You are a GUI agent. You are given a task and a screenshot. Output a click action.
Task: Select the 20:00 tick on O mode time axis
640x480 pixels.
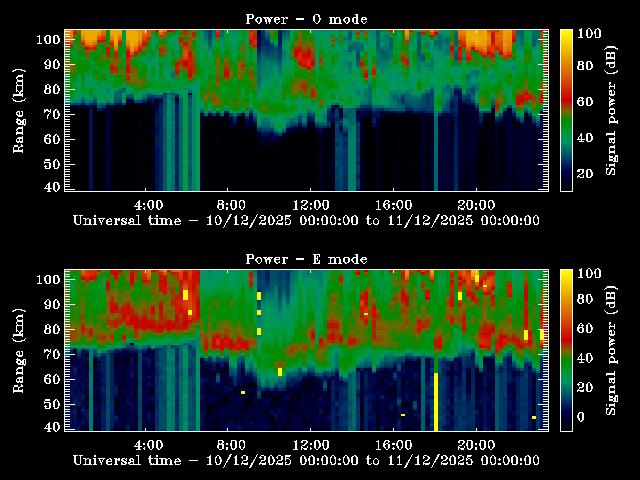[475, 190]
